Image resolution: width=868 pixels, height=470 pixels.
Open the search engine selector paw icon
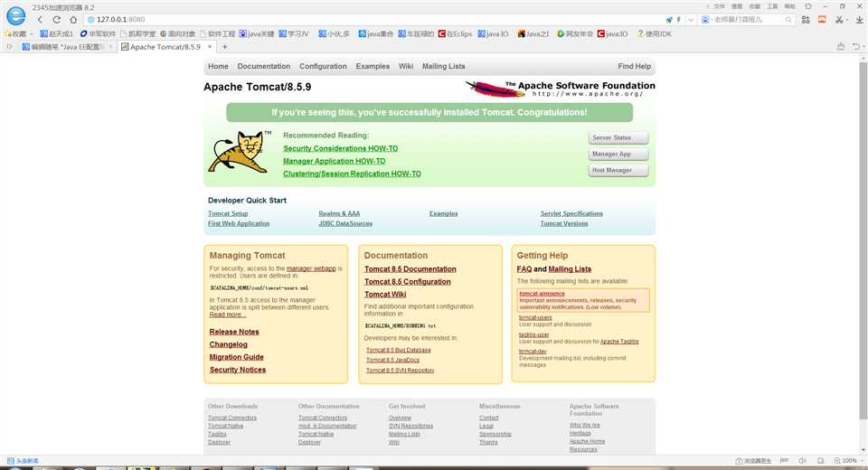point(706,19)
